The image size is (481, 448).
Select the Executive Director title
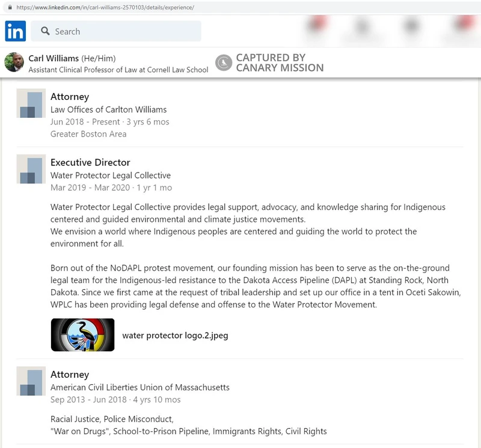pyautogui.click(x=91, y=162)
